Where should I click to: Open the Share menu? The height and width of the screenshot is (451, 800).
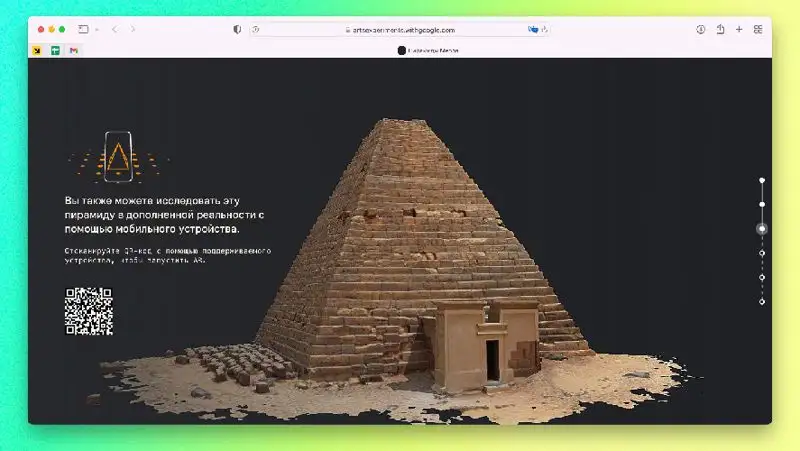[720, 30]
